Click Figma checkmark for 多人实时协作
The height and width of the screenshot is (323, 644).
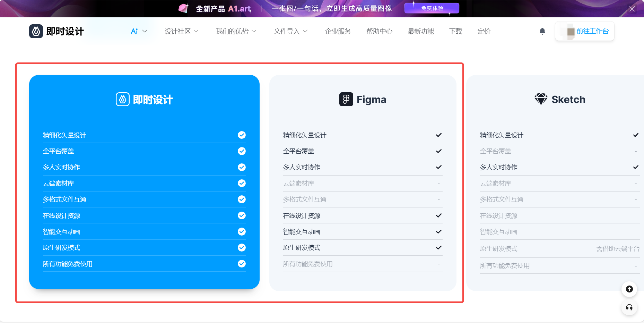click(439, 167)
